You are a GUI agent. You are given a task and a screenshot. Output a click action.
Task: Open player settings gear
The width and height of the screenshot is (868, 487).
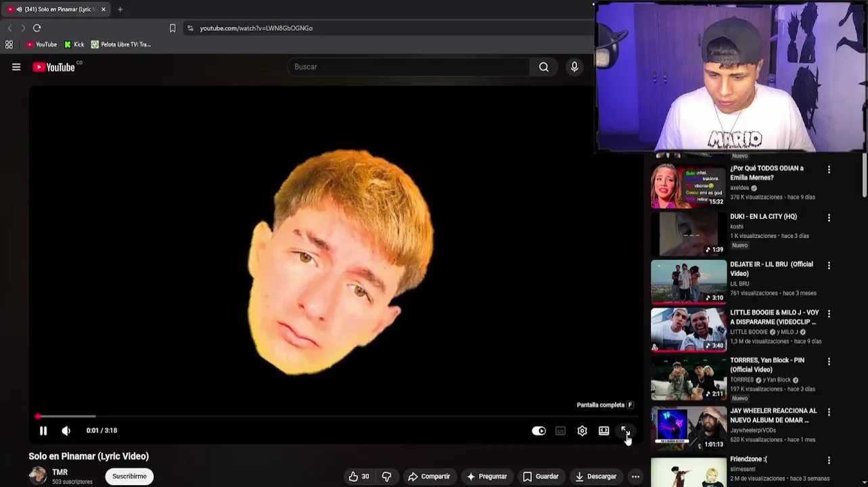[x=582, y=431]
